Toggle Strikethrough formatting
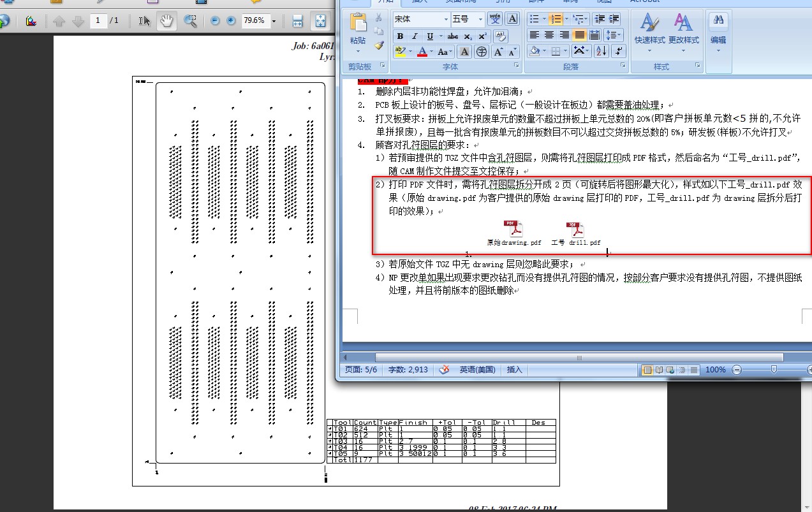This screenshot has width=812, height=512. tap(453, 36)
